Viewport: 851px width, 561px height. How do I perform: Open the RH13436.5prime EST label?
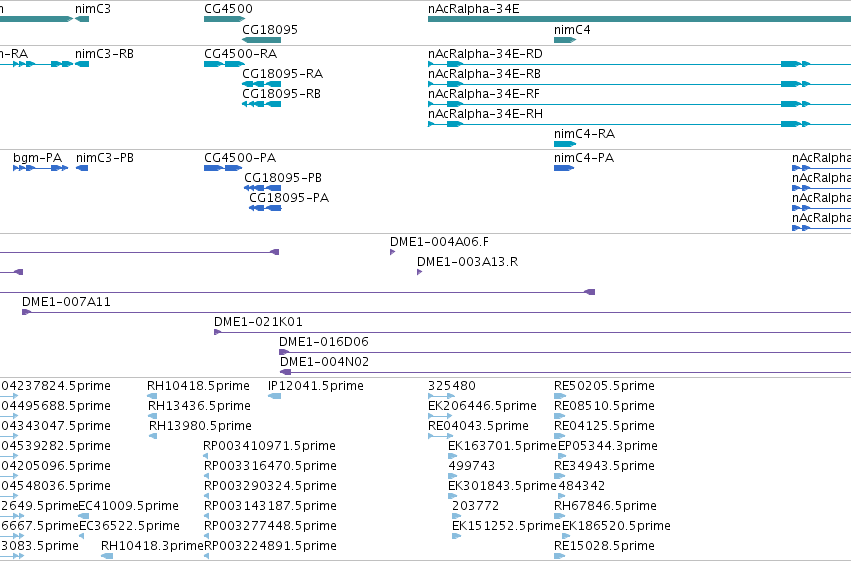199,406
